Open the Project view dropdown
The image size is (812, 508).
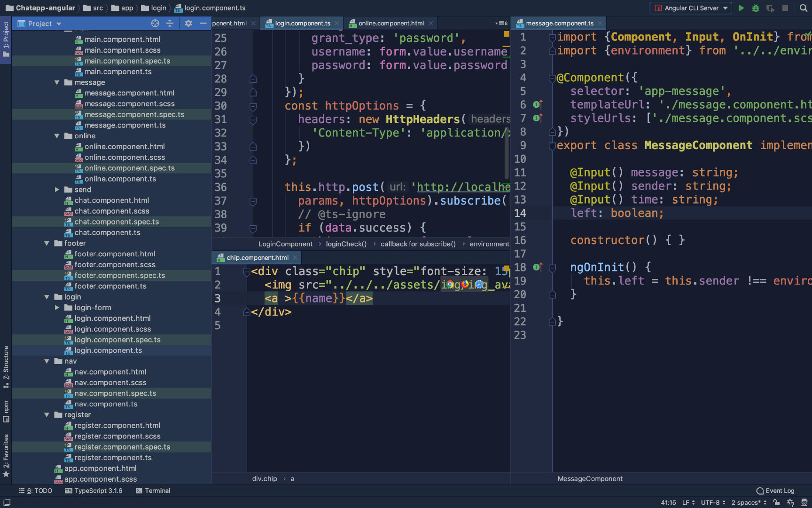click(59, 24)
